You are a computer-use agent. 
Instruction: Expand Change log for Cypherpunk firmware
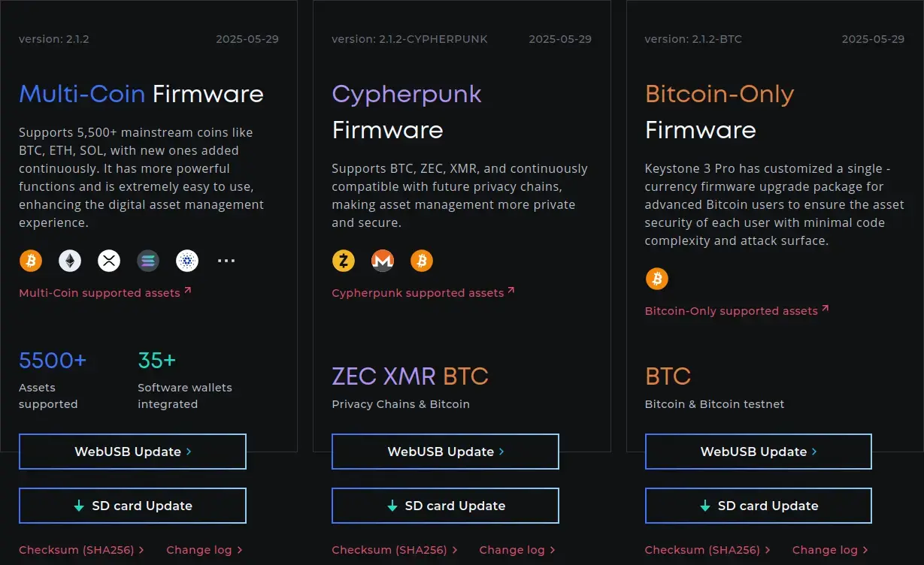517,550
